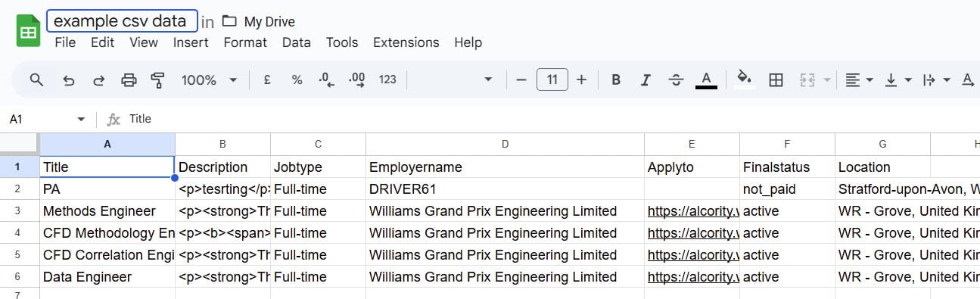Open the File menu

65,42
